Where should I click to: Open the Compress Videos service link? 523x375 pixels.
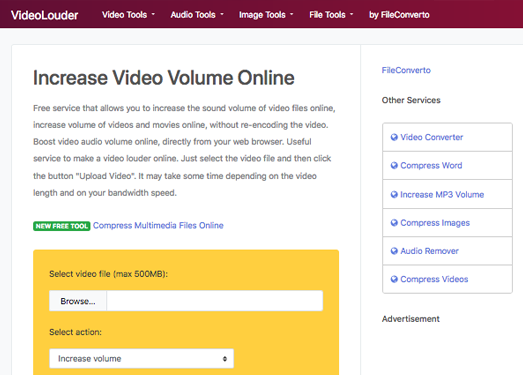click(x=434, y=279)
